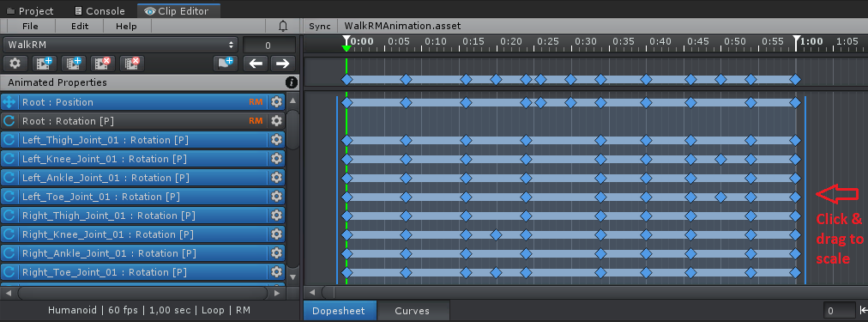Image resolution: width=868 pixels, height=322 pixels.
Task: Open gear settings for Left_Ankle_Joint_01 row
Action: pyautogui.click(x=276, y=178)
